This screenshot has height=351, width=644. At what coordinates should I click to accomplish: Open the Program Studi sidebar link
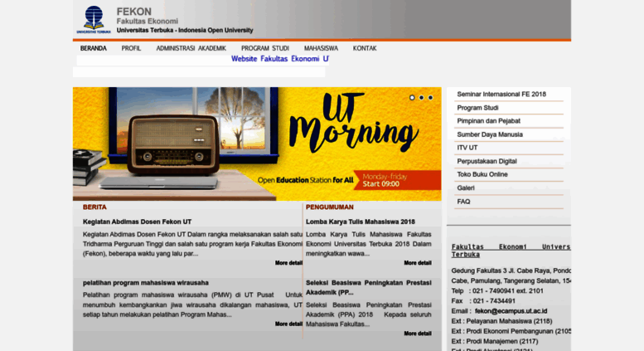tap(477, 108)
